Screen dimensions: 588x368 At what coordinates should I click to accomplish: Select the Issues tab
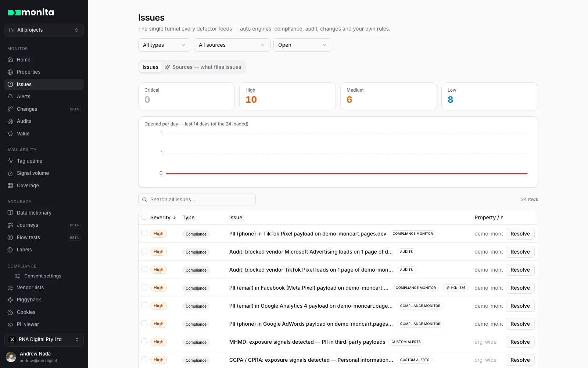pos(150,67)
